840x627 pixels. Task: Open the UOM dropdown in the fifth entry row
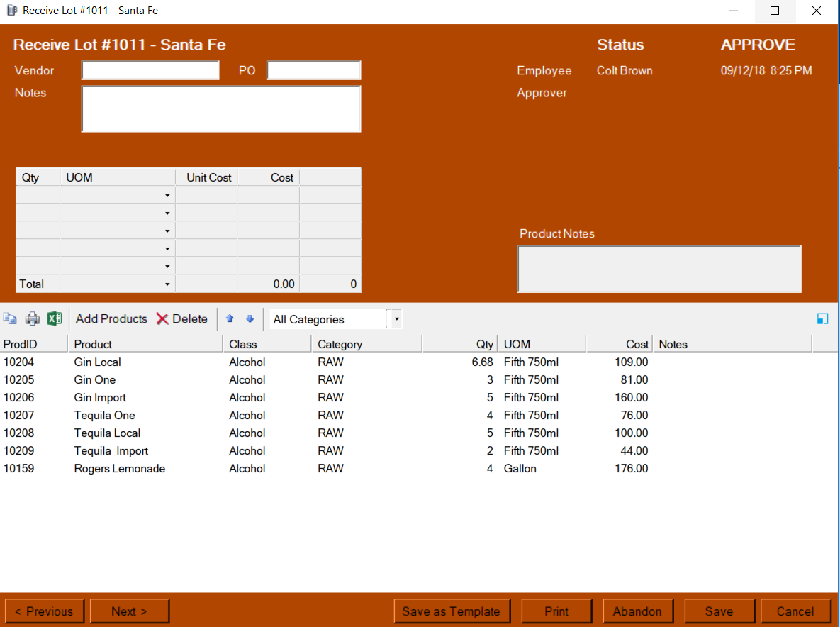(x=168, y=267)
